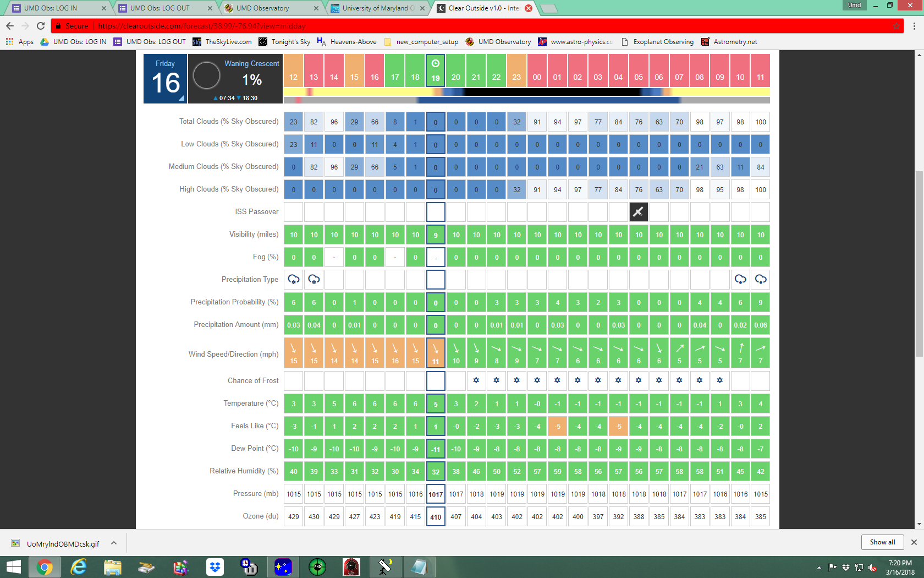Screen dimensions: 924x578
Task: Click the browser back arrow
Action: [10, 26]
